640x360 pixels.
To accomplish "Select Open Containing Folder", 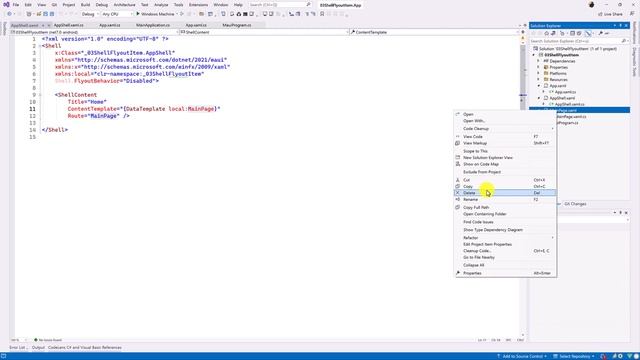I will (505, 214).
